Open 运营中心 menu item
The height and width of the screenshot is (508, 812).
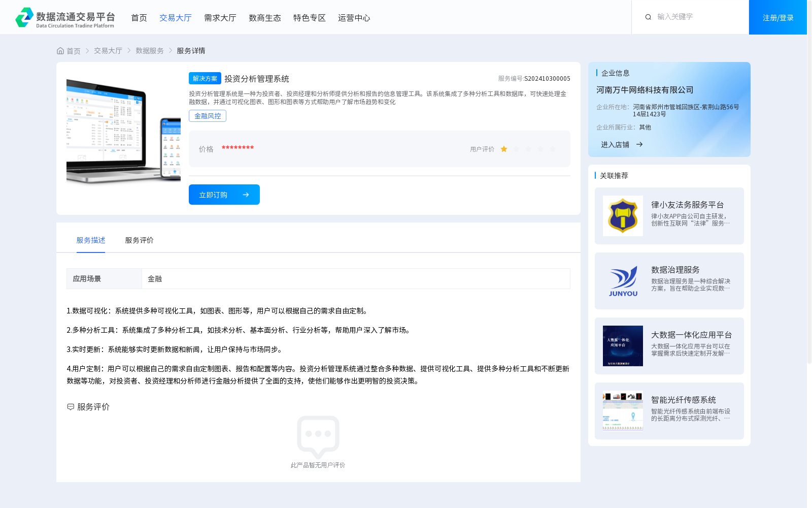(354, 18)
